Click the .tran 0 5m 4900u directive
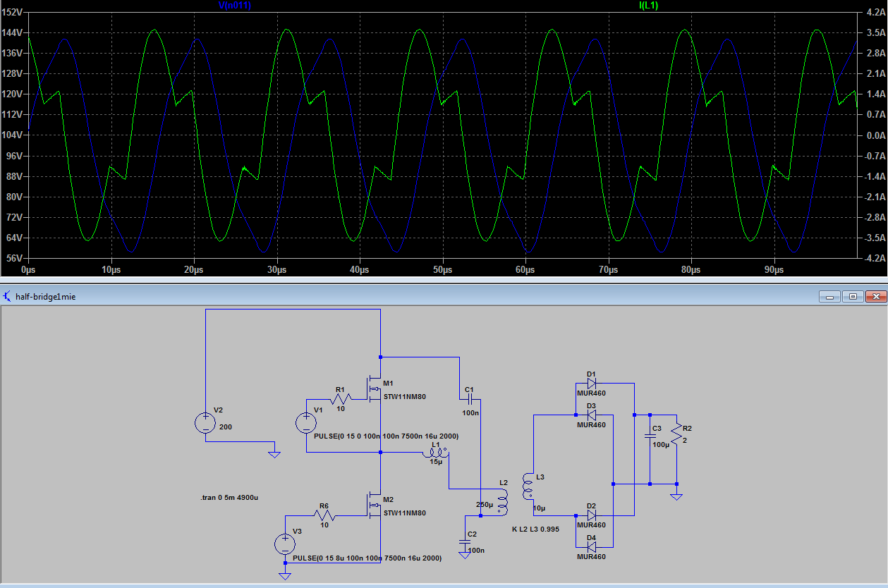The height and width of the screenshot is (588, 888). 229,498
